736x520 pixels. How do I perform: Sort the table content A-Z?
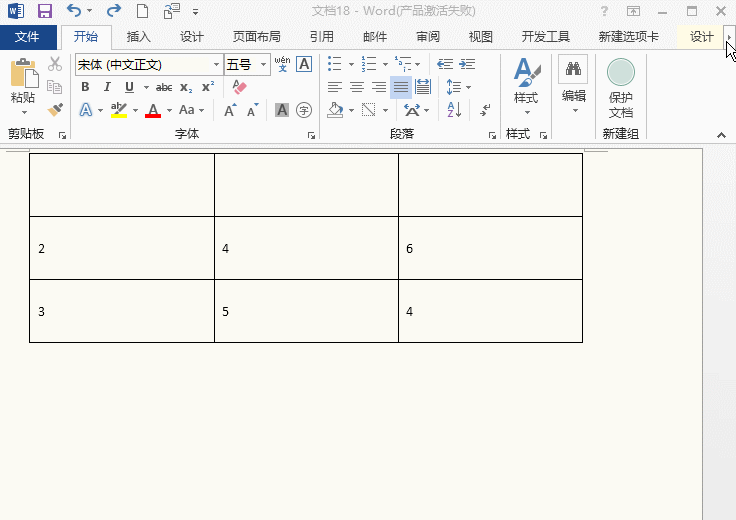[x=454, y=110]
